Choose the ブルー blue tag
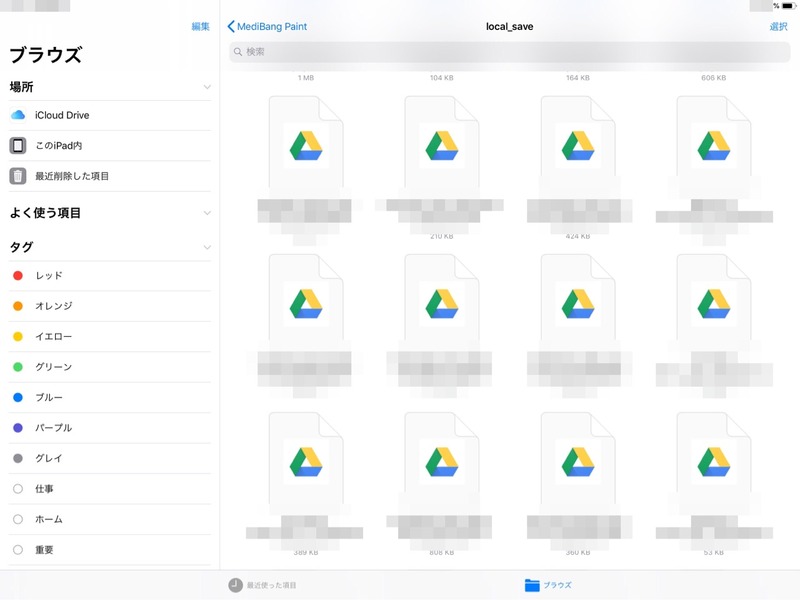Viewport: 800px width, 600px height. (110, 397)
